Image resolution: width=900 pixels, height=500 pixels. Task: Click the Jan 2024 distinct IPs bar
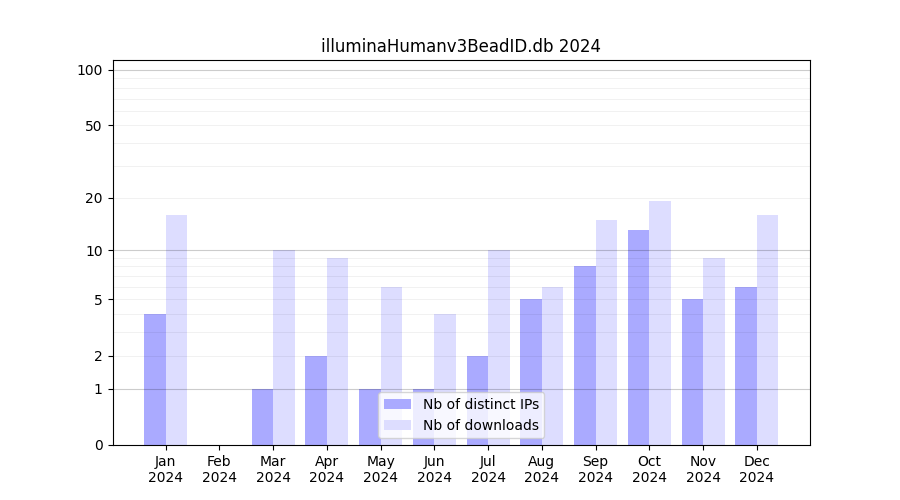[x=155, y=379]
